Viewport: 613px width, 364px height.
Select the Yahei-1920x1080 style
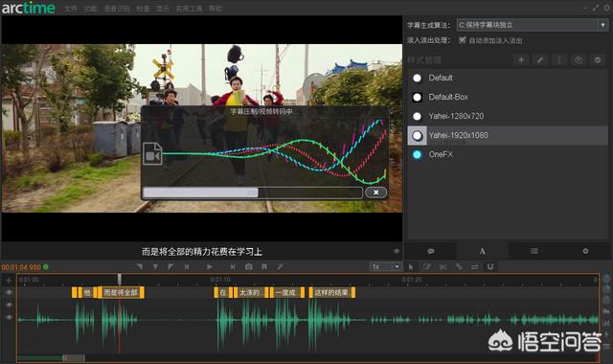tap(508, 135)
